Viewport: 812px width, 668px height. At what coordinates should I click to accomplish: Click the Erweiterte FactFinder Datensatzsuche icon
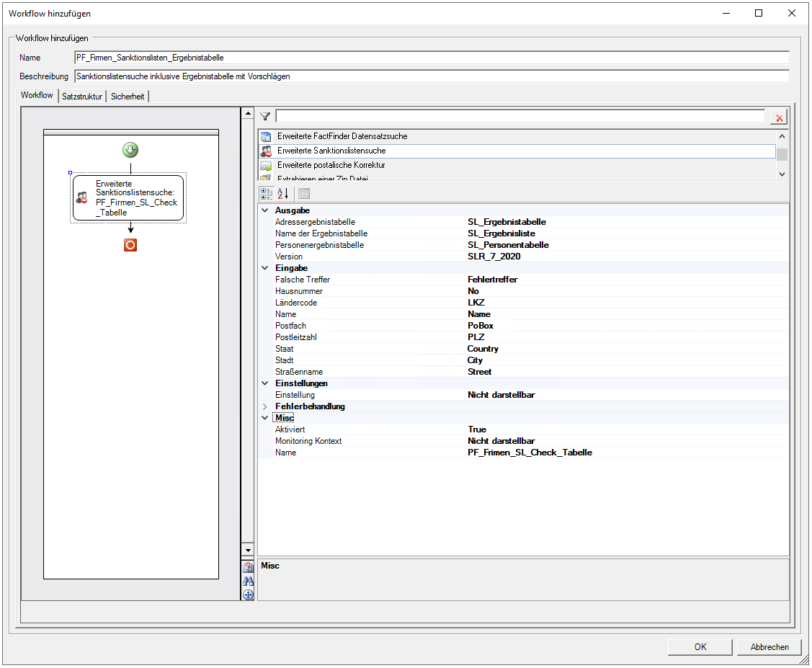click(x=266, y=137)
